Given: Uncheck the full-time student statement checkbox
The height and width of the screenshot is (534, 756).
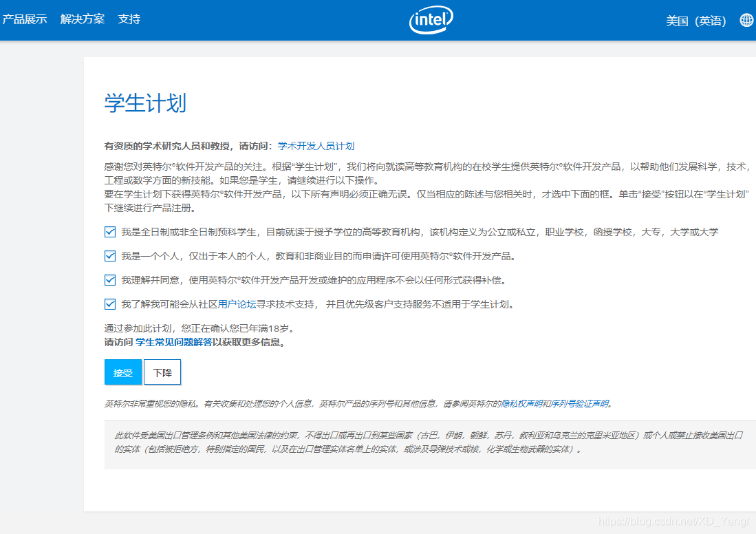Looking at the screenshot, I should 110,232.
